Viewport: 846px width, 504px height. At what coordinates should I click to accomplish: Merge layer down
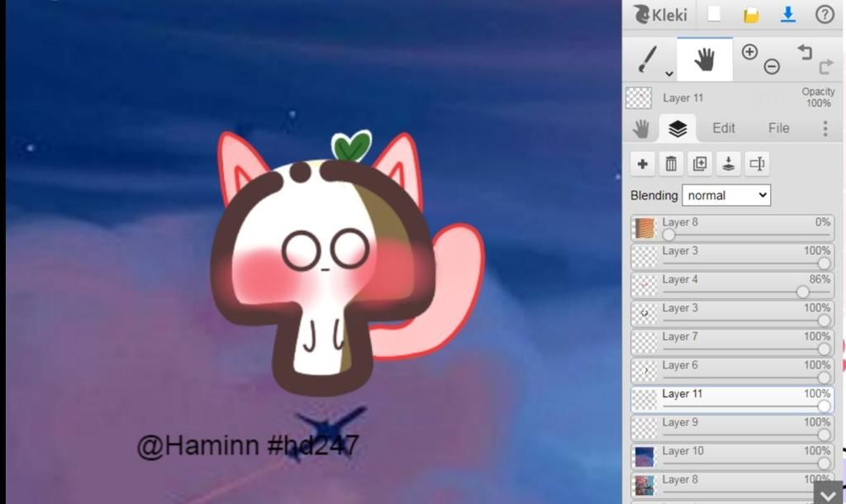[x=729, y=164]
